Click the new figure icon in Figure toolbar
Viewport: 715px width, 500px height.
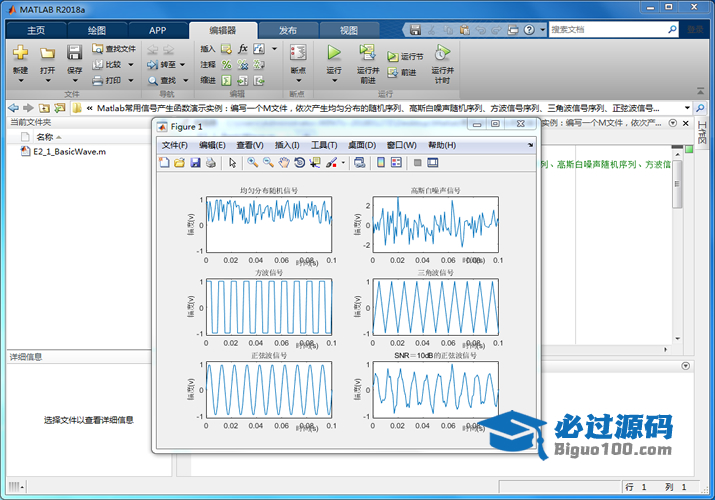pyautogui.click(x=164, y=163)
